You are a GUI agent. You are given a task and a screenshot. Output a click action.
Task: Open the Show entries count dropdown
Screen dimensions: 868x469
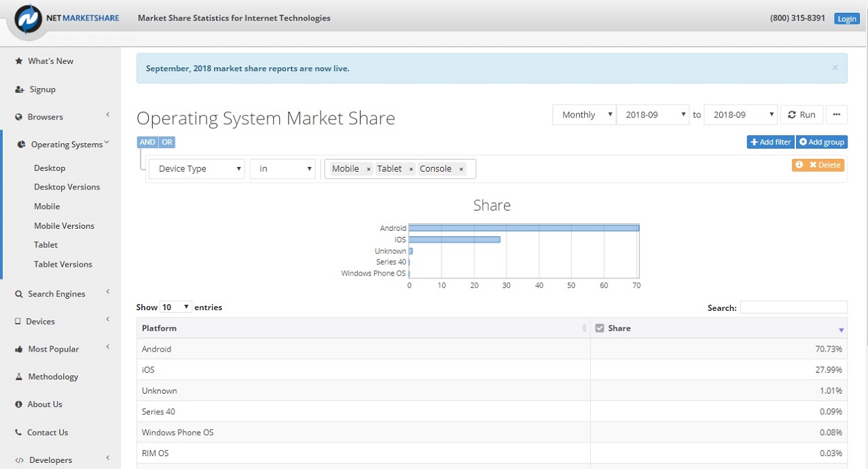tap(176, 307)
